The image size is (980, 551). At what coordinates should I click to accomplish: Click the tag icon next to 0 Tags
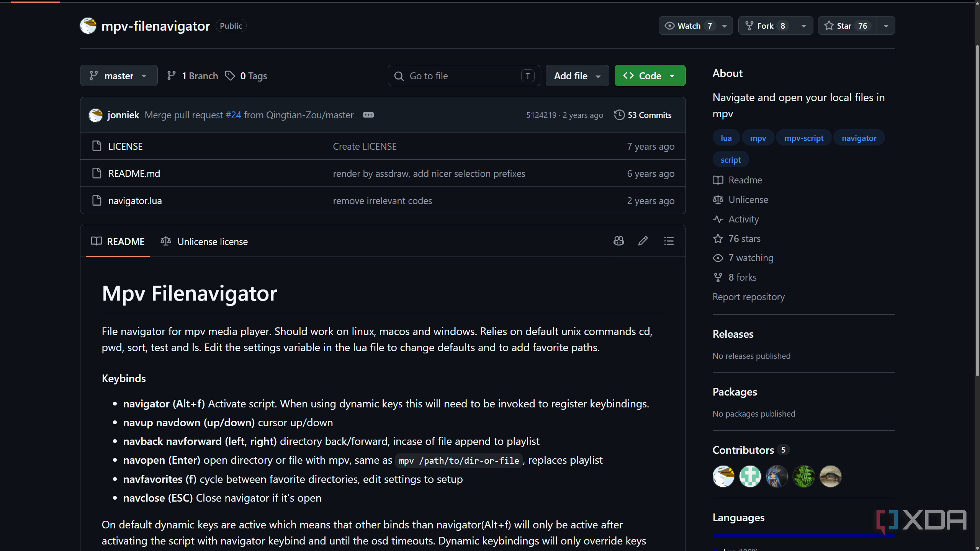coord(230,76)
